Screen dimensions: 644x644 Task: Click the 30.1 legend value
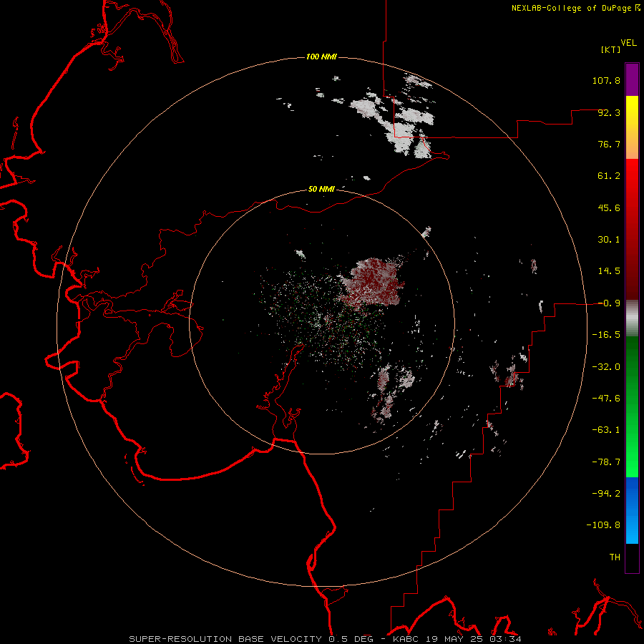pyautogui.click(x=609, y=240)
